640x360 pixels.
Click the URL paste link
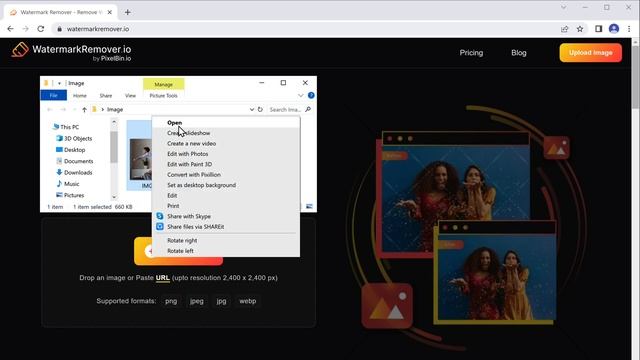click(162, 278)
